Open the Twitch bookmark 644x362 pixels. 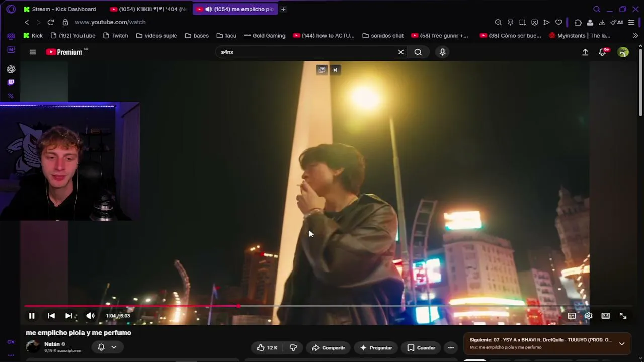[115, 36]
